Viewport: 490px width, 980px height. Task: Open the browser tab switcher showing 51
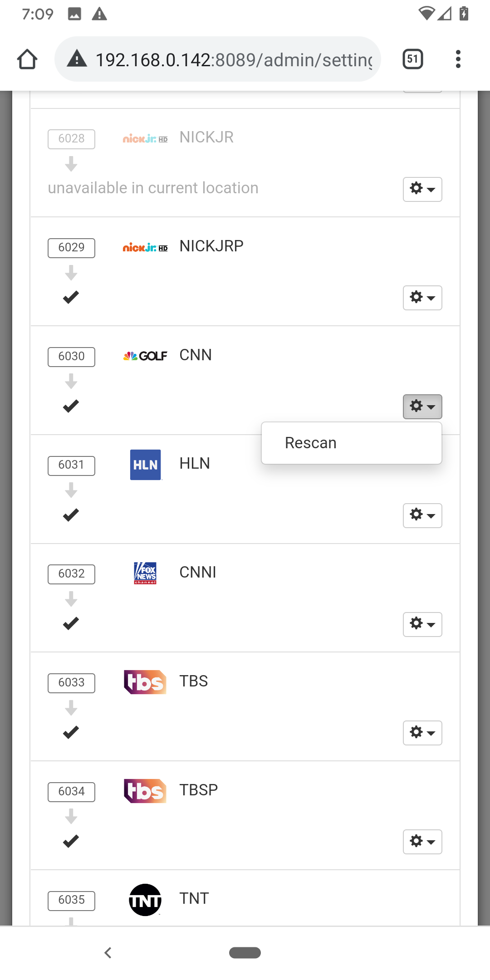413,59
